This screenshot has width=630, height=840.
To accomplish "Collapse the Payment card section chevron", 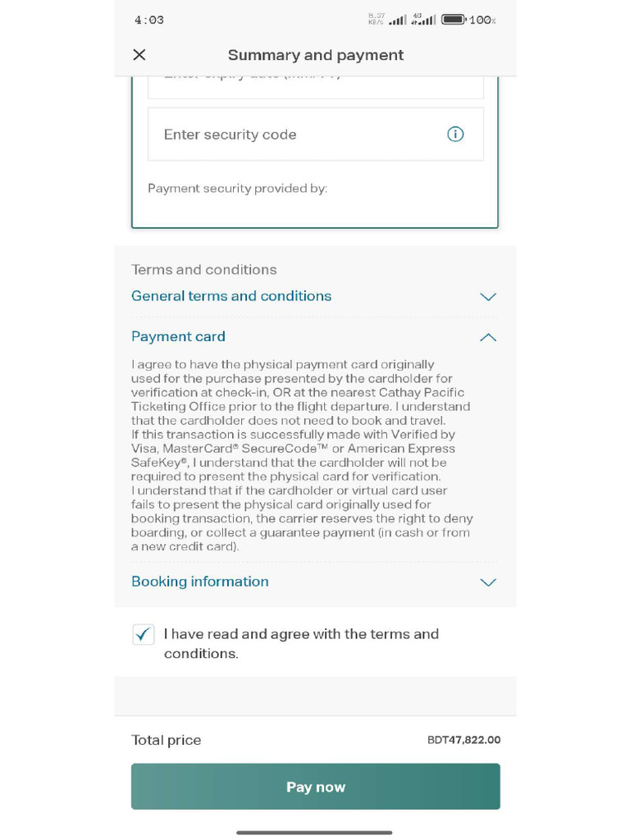I will [x=488, y=337].
